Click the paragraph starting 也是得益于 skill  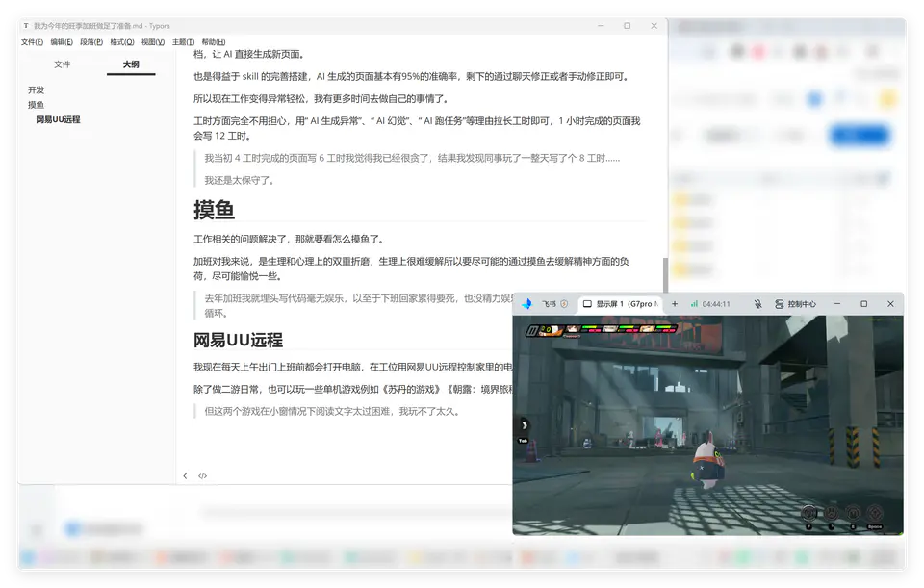point(413,77)
